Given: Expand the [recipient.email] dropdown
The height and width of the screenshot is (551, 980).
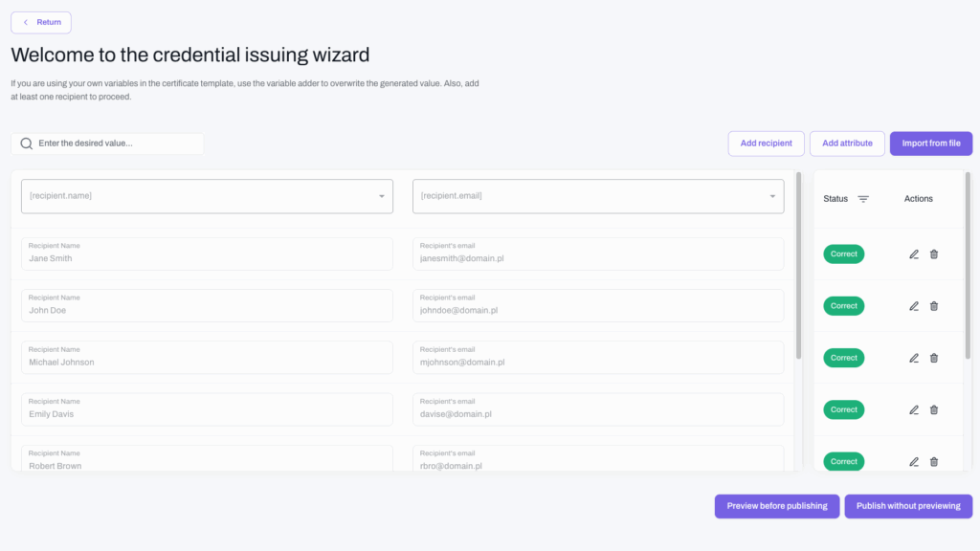Looking at the screenshot, I should coord(598,196).
